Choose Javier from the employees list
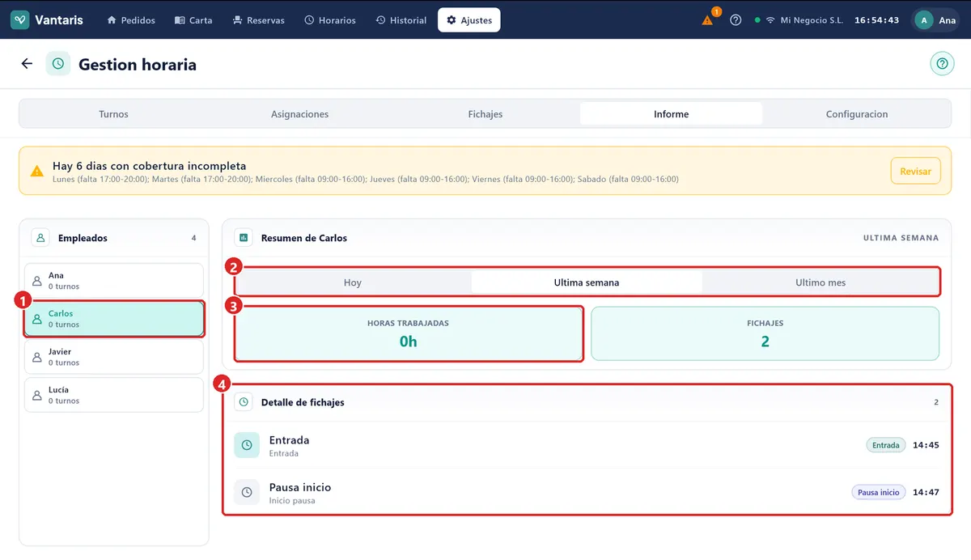The image size is (971, 560). [x=113, y=357]
